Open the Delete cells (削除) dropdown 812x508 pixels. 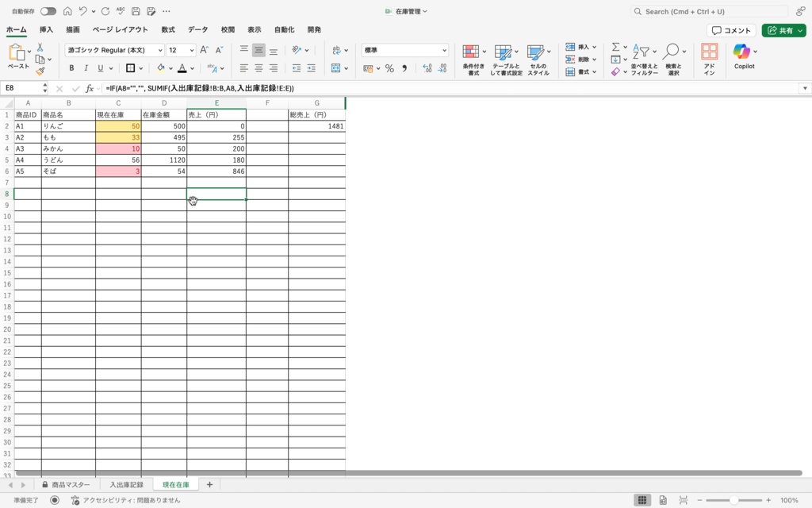click(581, 60)
